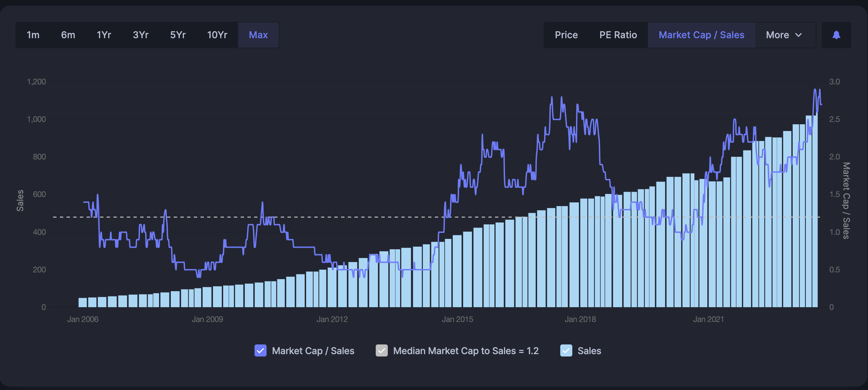This screenshot has height=390, width=868.
Task: Switch to the 6m range
Action: (x=68, y=35)
